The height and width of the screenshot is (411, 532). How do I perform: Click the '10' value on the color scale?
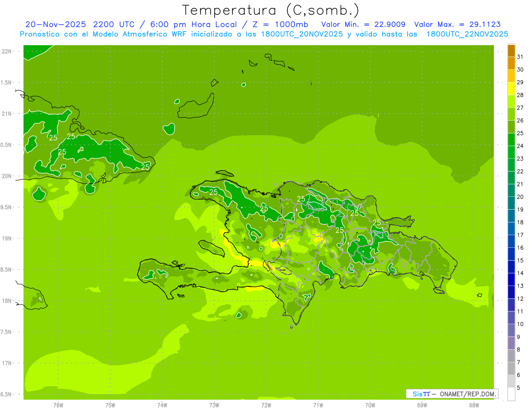(x=520, y=324)
